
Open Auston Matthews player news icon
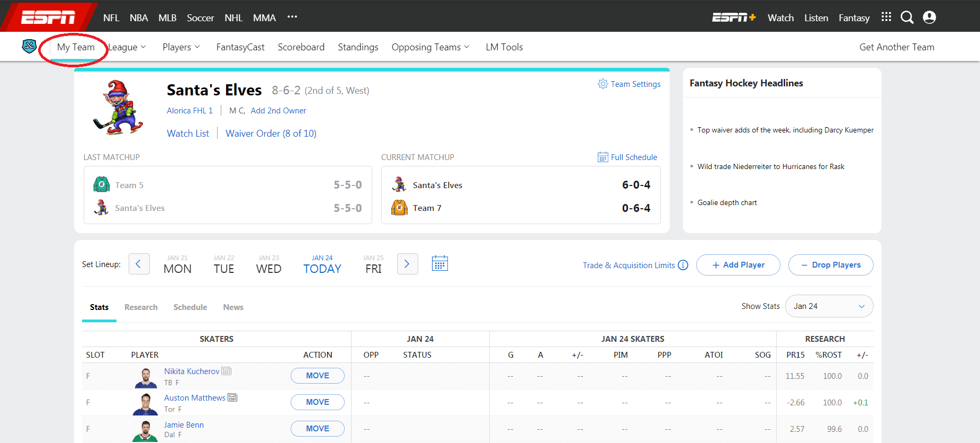pyautogui.click(x=232, y=397)
